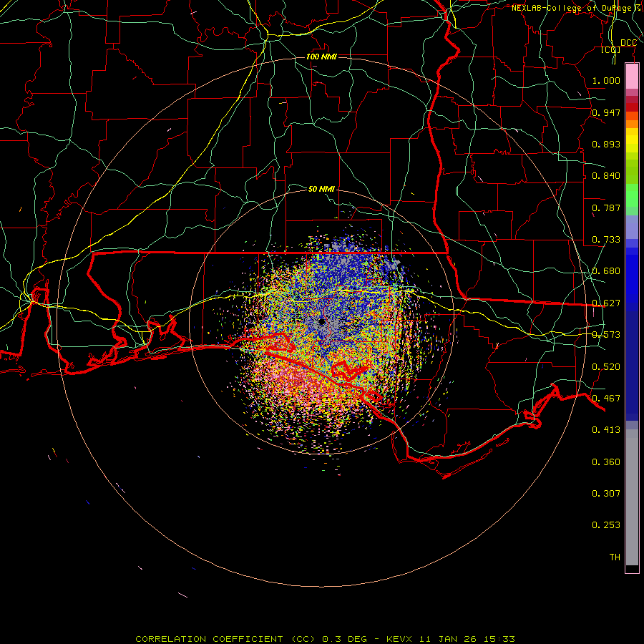
Task: Click the 0.680 legend value
Action: [606, 271]
